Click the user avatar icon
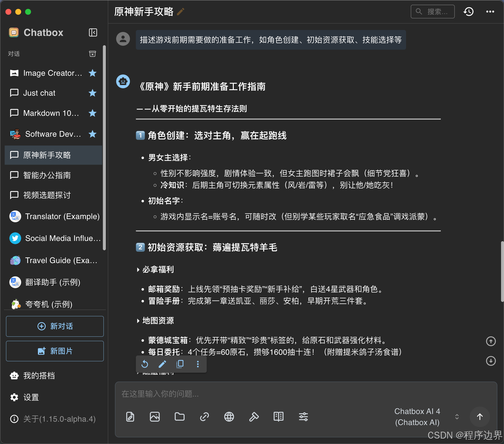Image resolution: width=504 pixels, height=444 pixels. (x=123, y=39)
